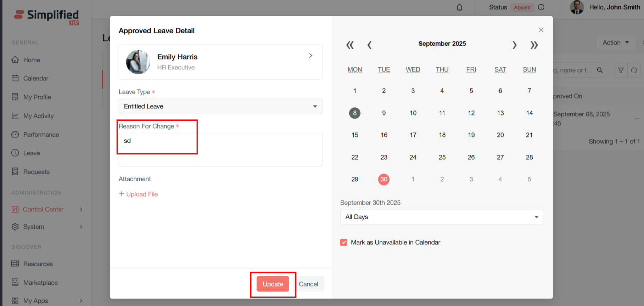Jump to previous year with double-left arrow
The height and width of the screenshot is (306, 644).
(x=350, y=45)
